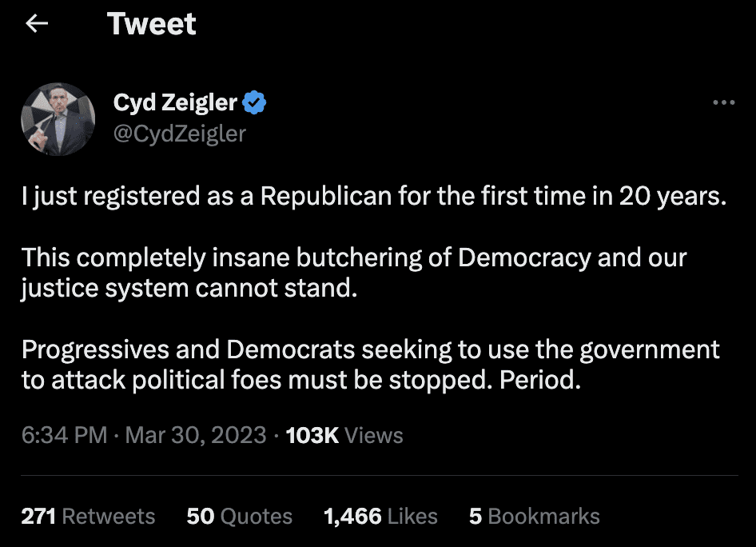Click the 5 Bookmarks count
This screenshot has width=756, height=547.
click(x=534, y=516)
